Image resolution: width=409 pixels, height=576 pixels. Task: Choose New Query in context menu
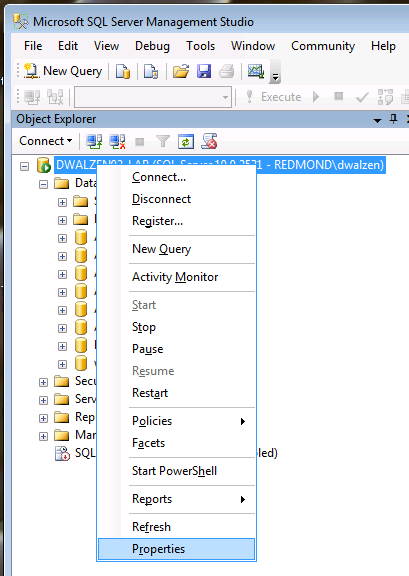176,249
